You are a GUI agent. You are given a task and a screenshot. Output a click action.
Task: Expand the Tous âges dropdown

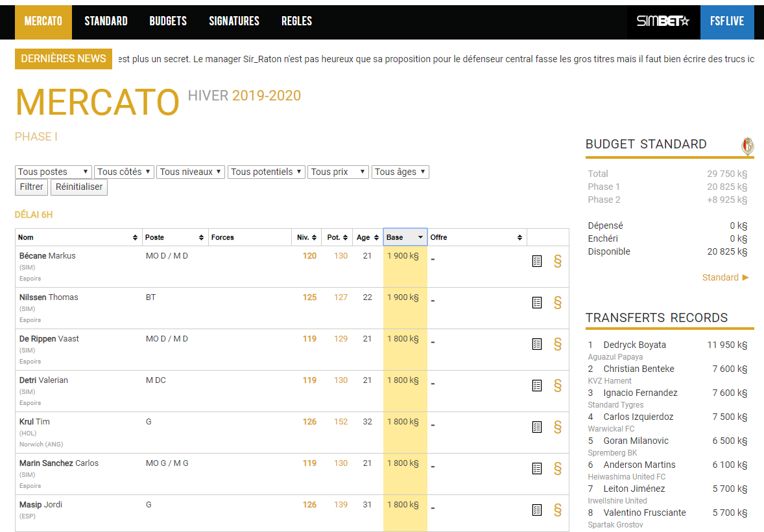[x=400, y=172]
